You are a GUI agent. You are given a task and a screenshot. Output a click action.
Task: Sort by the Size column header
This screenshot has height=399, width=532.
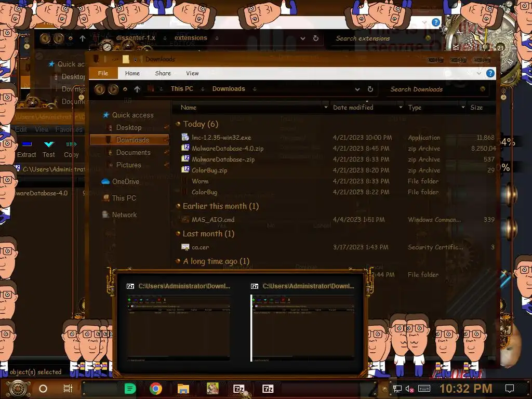[x=476, y=108]
